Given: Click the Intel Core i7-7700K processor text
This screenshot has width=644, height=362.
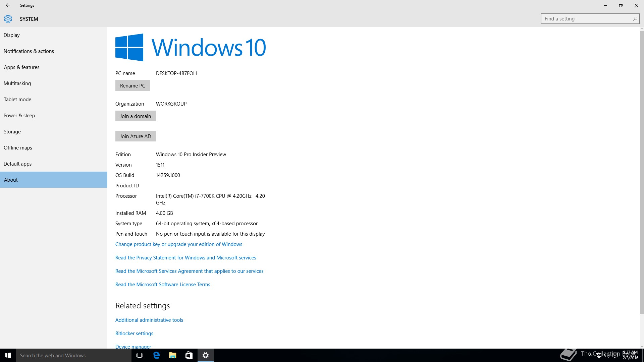Looking at the screenshot, I should [x=210, y=199].
